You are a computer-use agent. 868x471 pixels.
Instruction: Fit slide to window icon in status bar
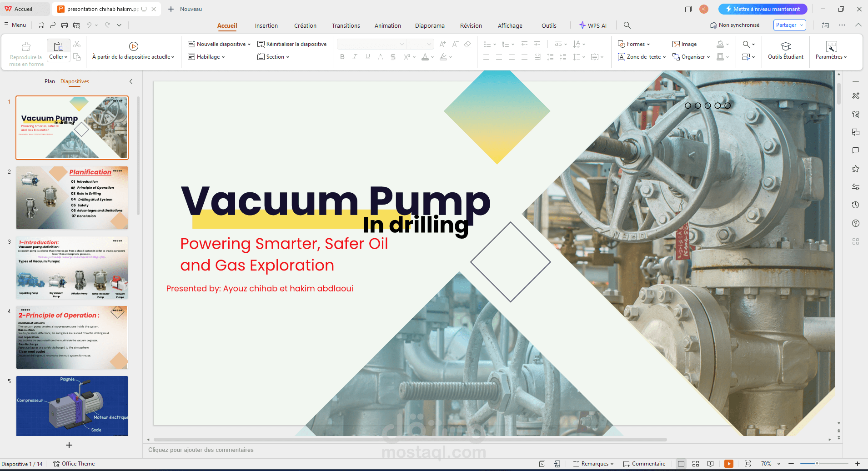pyautogui.click(x=748, y=464)
